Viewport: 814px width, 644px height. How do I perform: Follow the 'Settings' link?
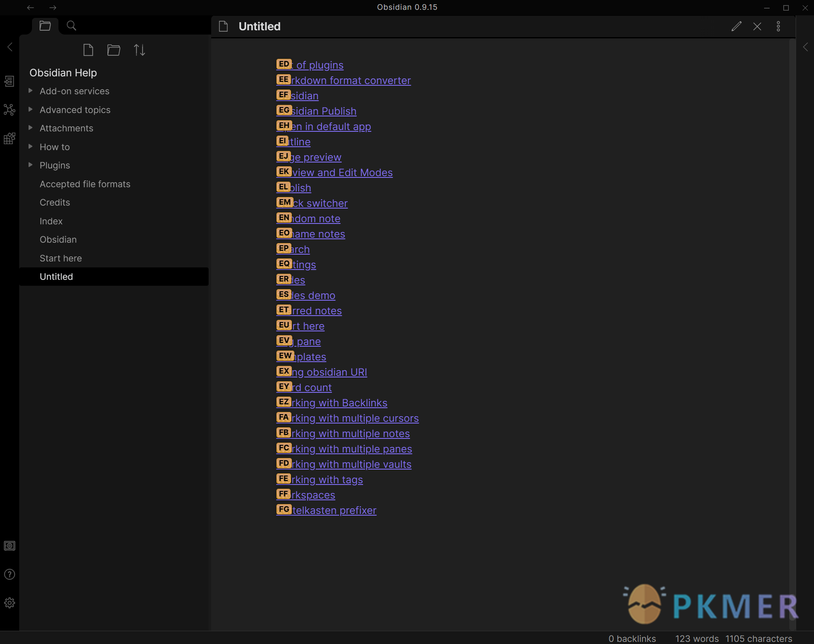tap(296, 264)
